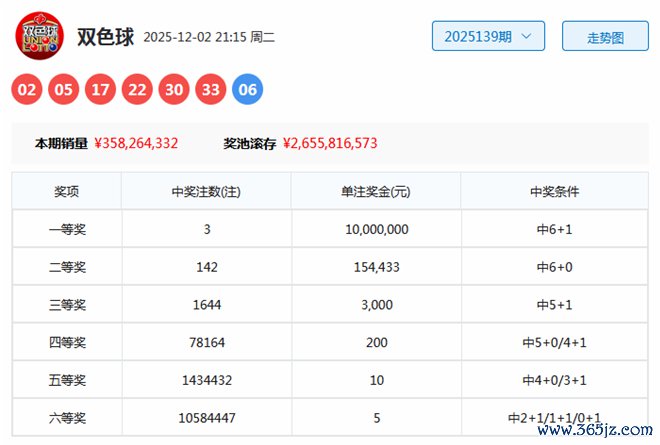The height and width of the screenshot is (445, 660).
Task: Click red ball number 33
Action: point(211,90)
